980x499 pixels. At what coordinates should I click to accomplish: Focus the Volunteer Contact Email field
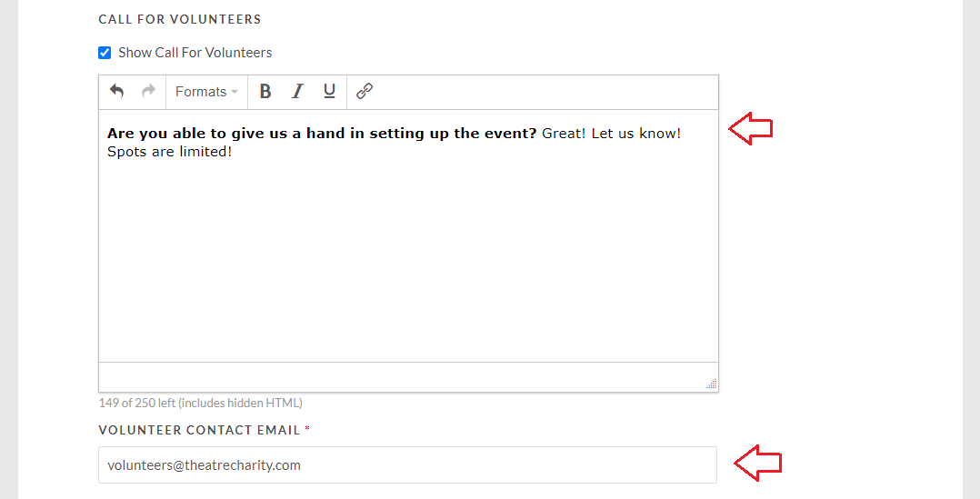pos(407,464)
